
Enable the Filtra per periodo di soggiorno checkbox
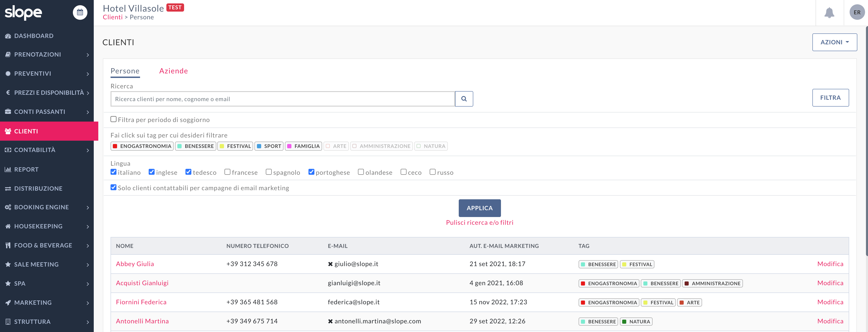click(x=113, y=119)
